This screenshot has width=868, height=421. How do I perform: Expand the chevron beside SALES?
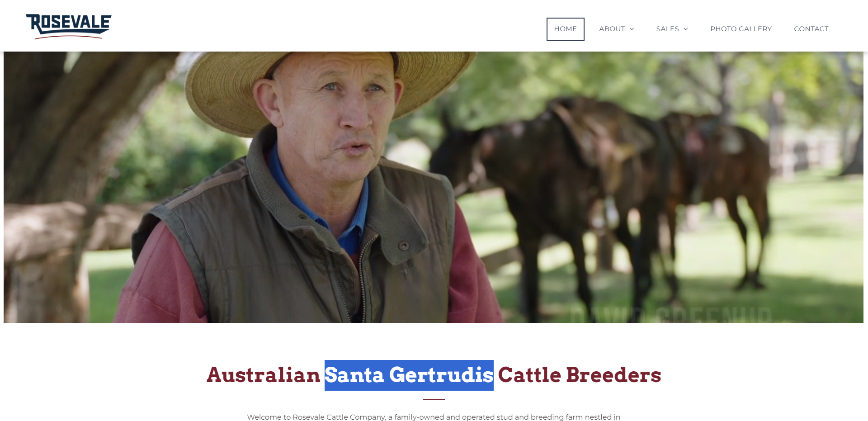point(686,29)
